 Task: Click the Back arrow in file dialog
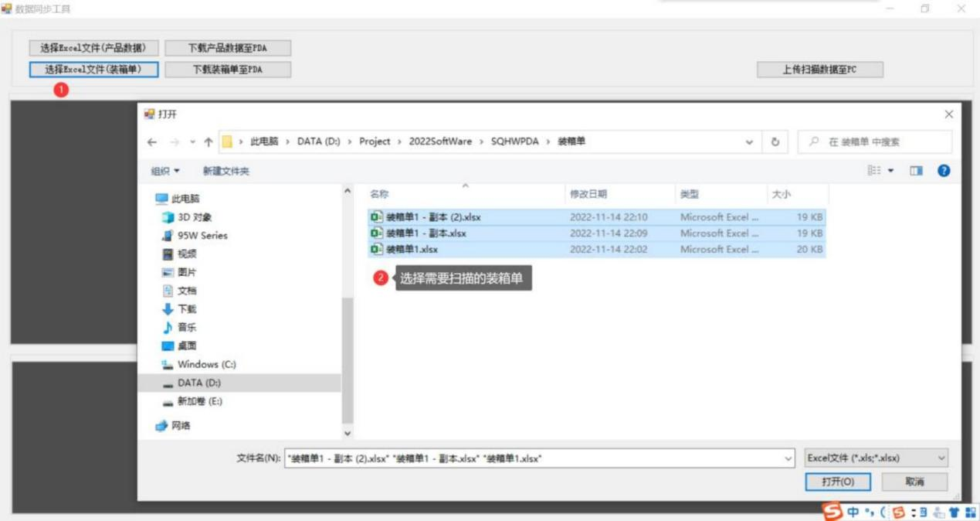(152, 142)
